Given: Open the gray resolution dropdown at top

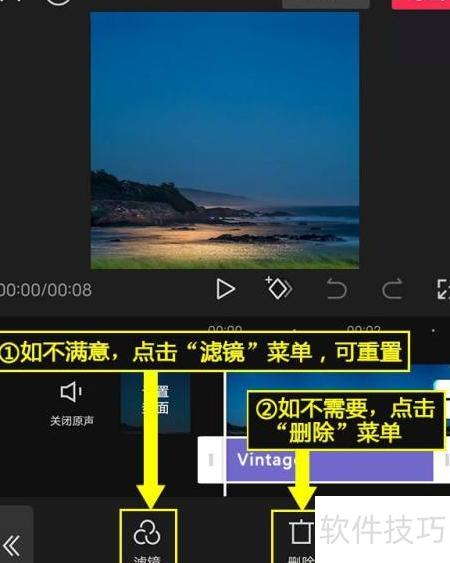Looking at the screenshot, I should tap(326, 4).
